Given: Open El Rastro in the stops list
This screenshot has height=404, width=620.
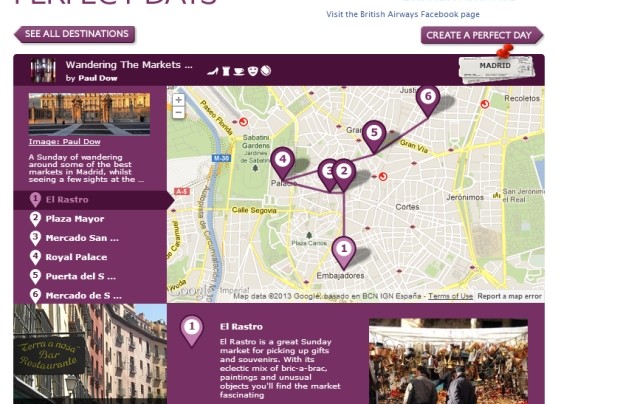Looking at the screenshot, I should coord(90,200).
